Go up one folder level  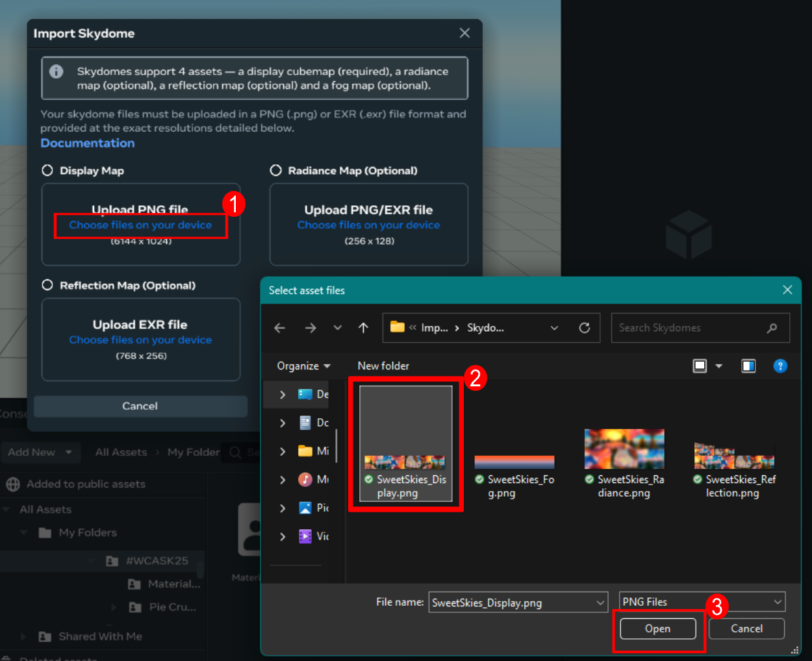point(363,328)
